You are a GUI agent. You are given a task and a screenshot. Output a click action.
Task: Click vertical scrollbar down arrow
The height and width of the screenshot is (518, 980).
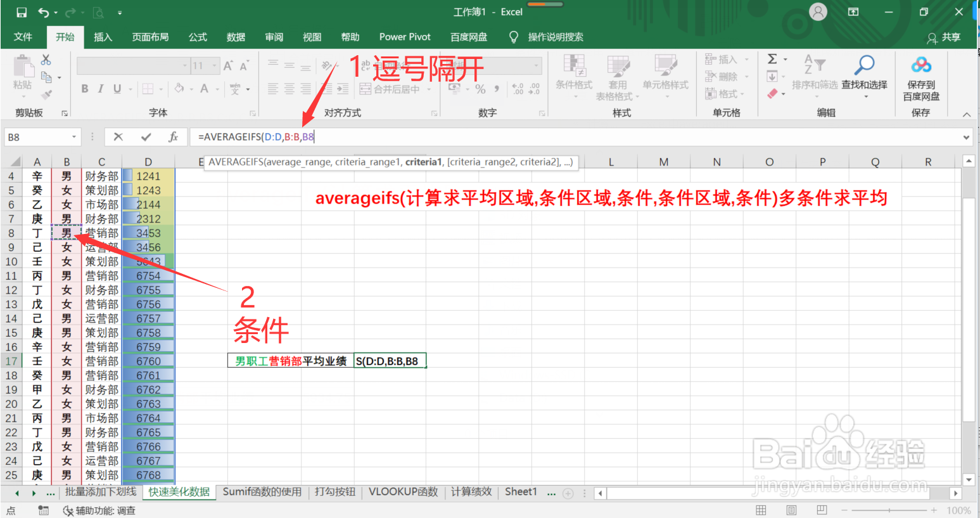[969, 480]
